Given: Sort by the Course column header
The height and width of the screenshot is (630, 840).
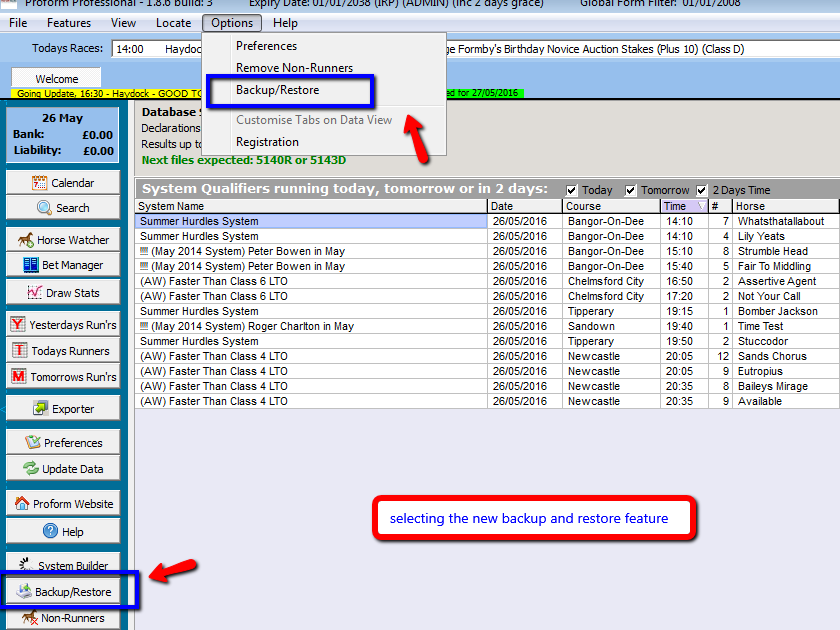Looking at the screenshot, I should 611,206.
